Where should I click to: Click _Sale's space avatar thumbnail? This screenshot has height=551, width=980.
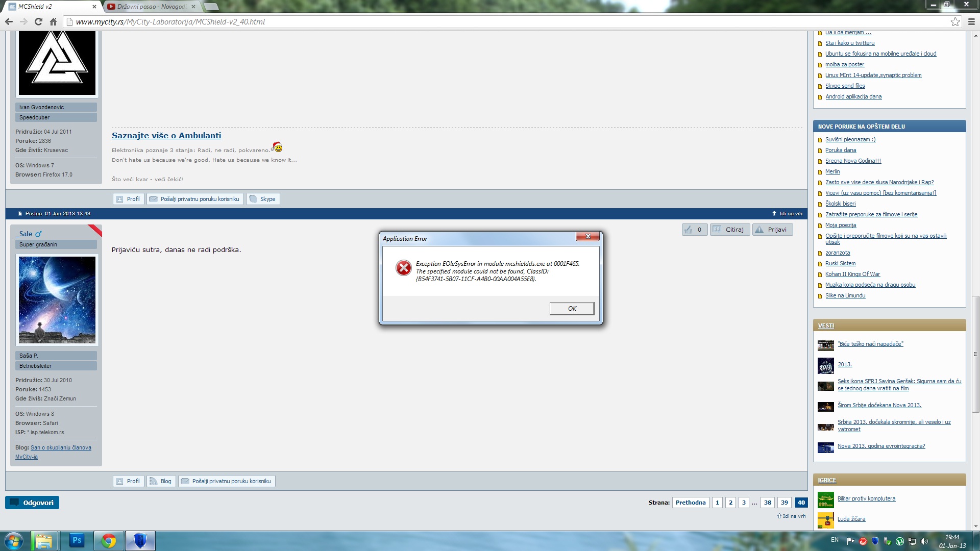tap(57, 300)
